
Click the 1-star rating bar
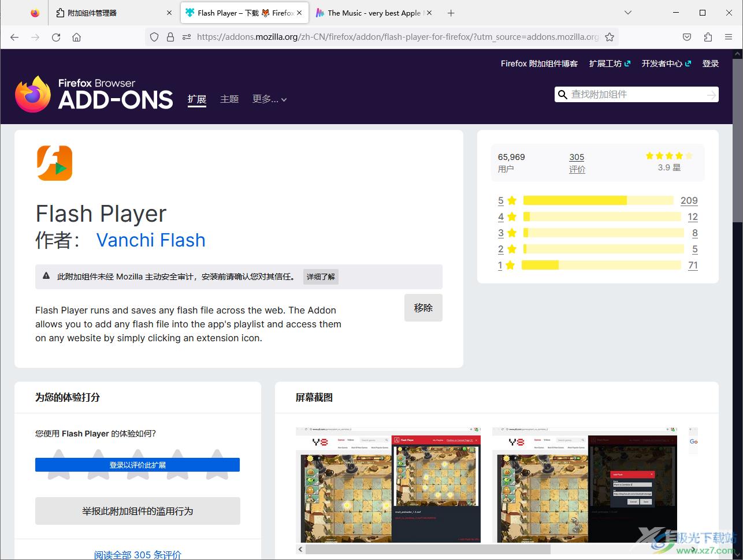click(x=601, y=265)
